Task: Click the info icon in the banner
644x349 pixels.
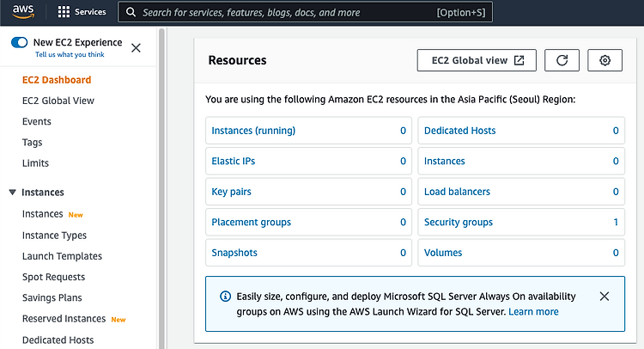Action: [225, 296]
